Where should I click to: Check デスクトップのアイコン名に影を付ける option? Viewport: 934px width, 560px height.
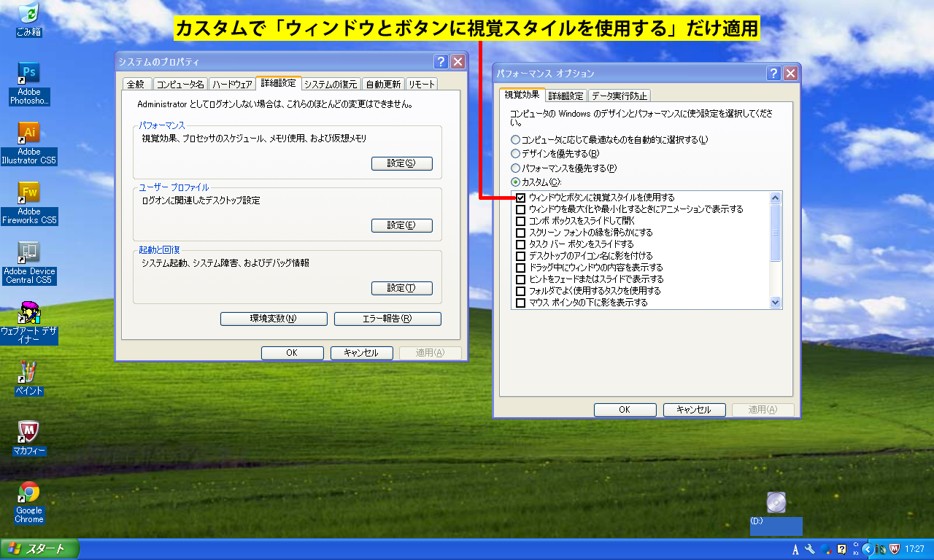point(521,256)
